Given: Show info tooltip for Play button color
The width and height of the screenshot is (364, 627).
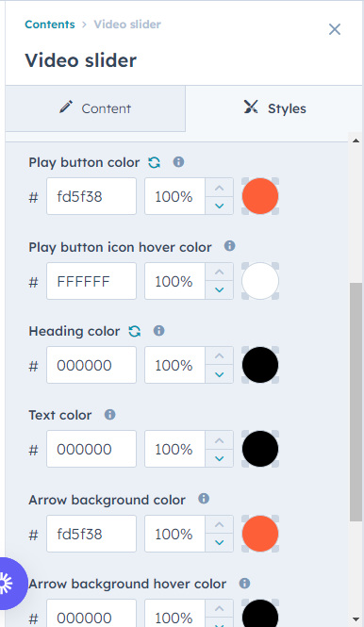Looking at the screenshot, I should pos(178,162).
